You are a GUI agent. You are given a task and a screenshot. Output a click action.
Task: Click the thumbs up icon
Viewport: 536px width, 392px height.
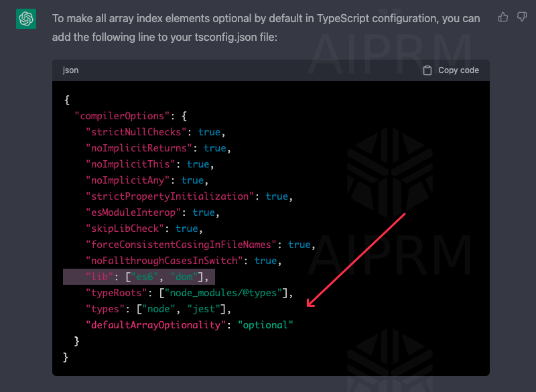[x=503, y=17]
